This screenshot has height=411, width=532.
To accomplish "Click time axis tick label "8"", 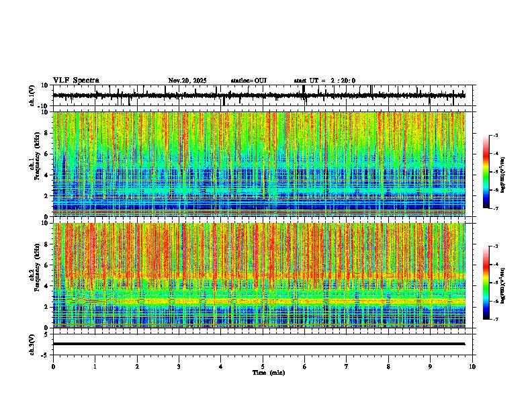I will pos(388,367).
